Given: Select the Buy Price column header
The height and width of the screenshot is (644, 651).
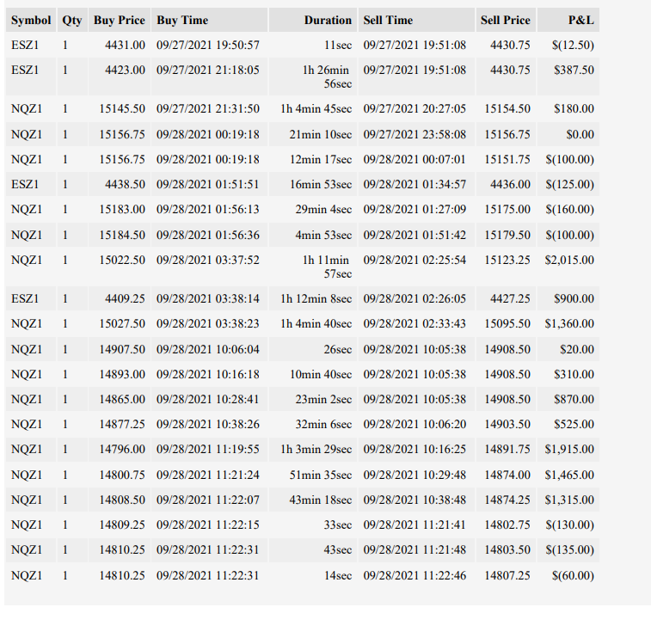Looking at the screenshot, I should tap(120, 20).
